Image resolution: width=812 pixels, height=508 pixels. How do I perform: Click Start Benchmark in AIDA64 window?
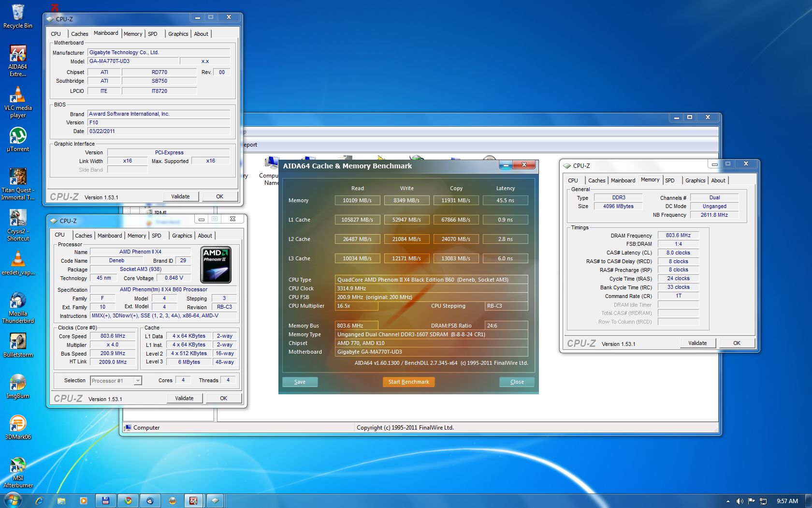[x=408, y=382]
